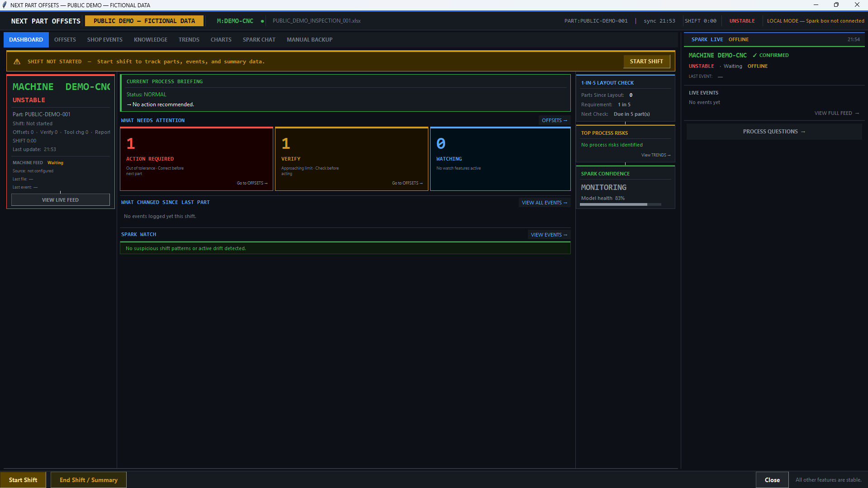Open the Dashboard tab
The image size is (868, 488).
[x=26, y=40]
